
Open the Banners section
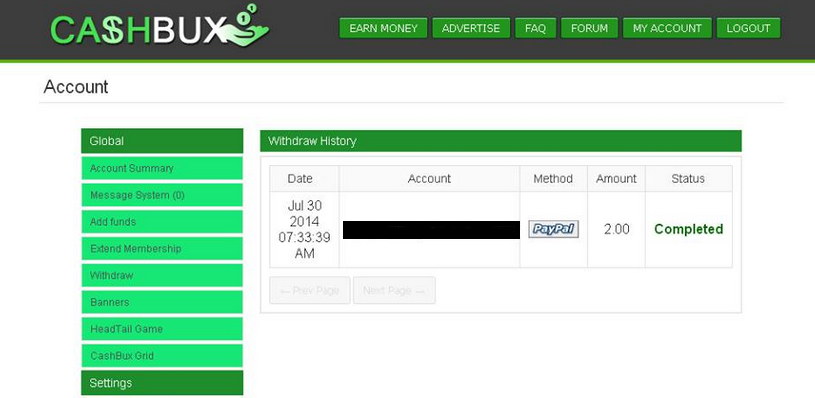[x=162, y=302]
